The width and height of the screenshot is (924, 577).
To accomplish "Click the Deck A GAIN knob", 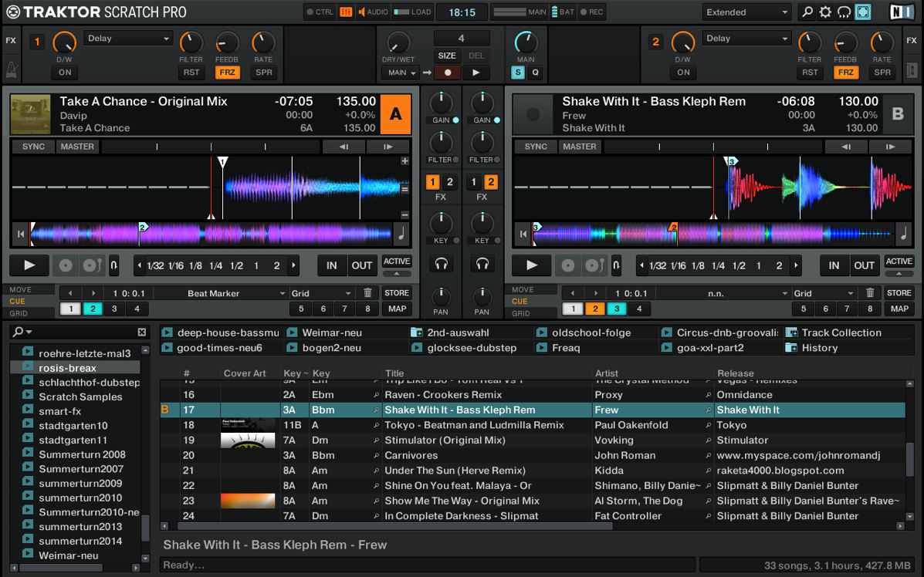I will point(441,102).
